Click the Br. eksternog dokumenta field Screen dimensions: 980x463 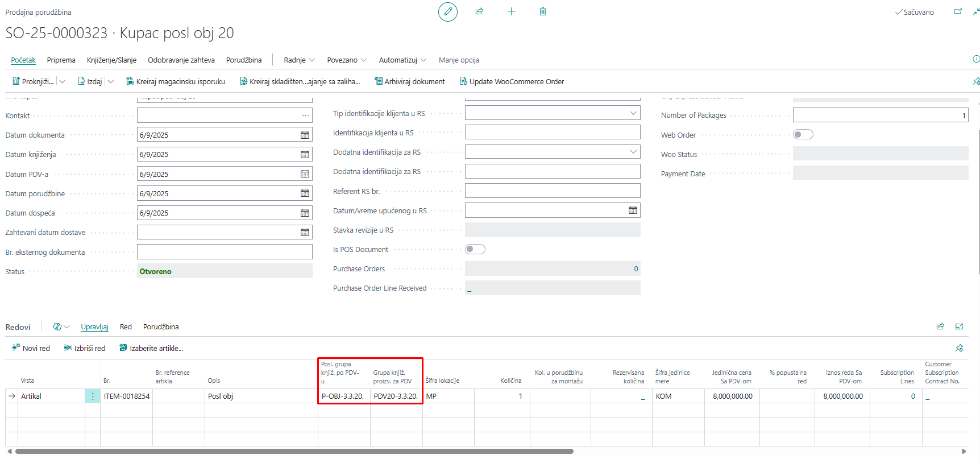point(225,252)
